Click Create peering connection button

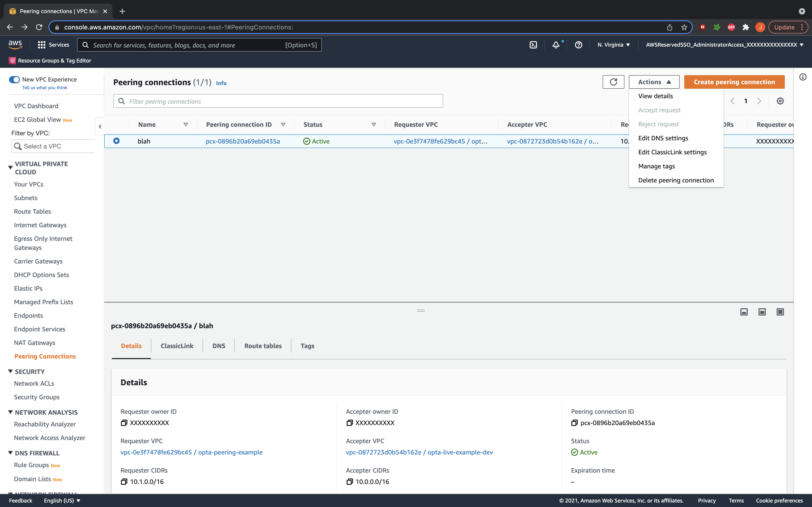734,82
